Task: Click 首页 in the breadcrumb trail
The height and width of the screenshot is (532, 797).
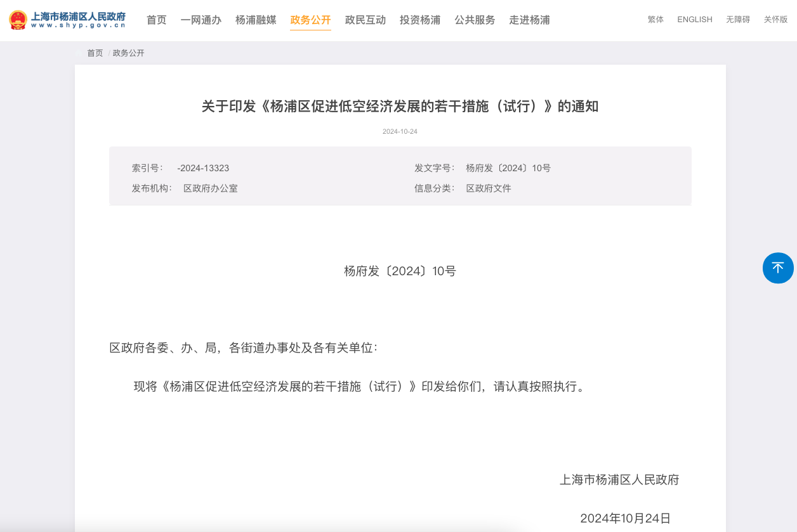Action: click(95, 53)
